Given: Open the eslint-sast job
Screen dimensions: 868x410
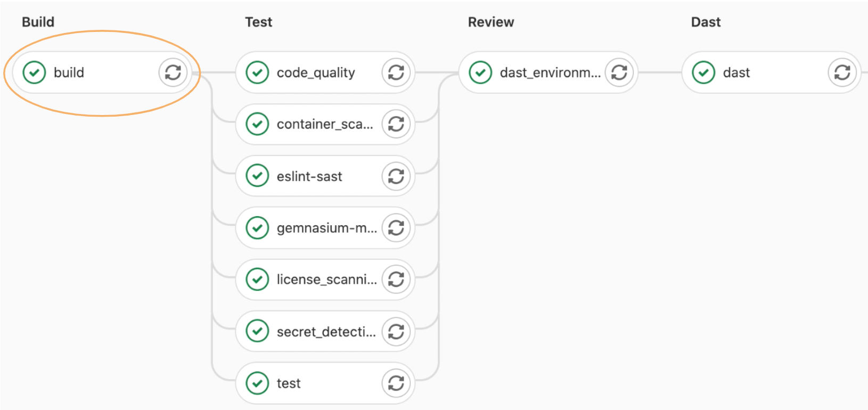Looking at the screenshot, I should tap(309, 176).
